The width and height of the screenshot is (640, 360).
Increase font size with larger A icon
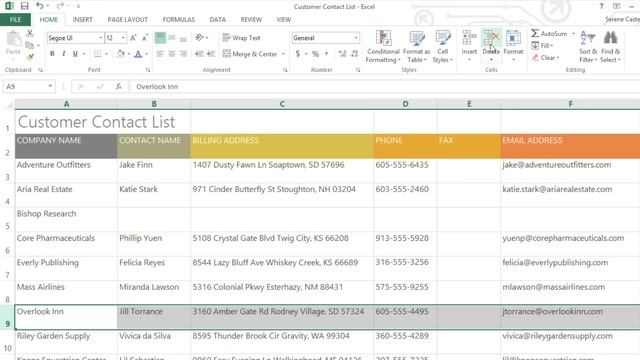[133, 38]
